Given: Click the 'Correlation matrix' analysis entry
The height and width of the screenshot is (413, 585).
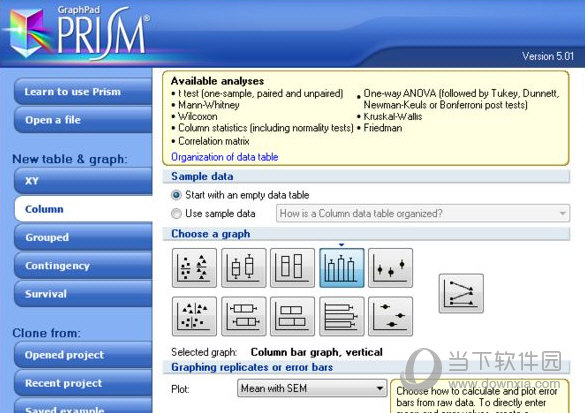Looking at the screenshot, I should (x=214, y=141).
